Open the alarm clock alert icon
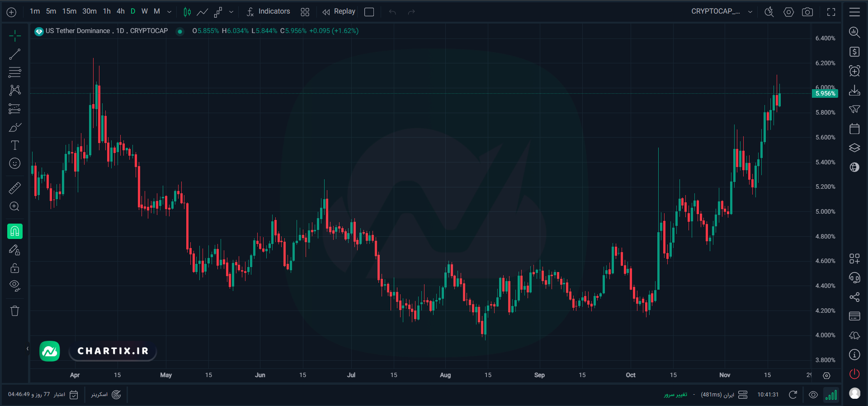Screen dimensions: 868x406 coord(854,71)
